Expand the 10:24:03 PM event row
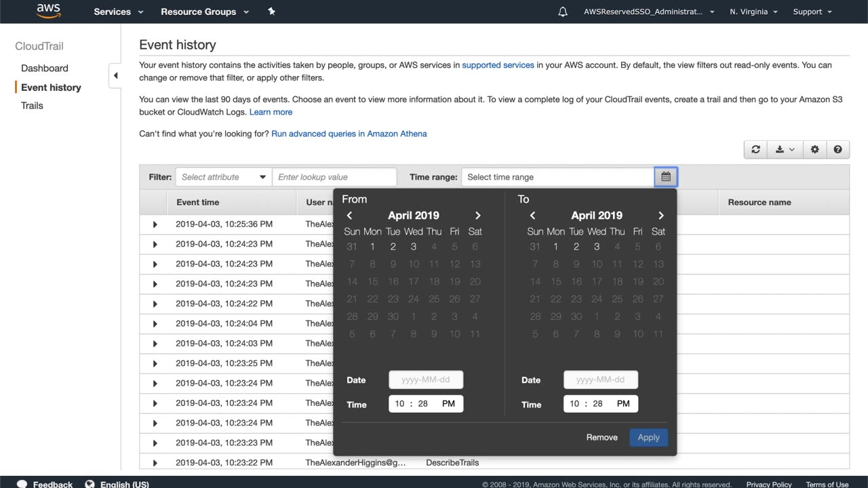Screen dimensions: 868x488 155,344
